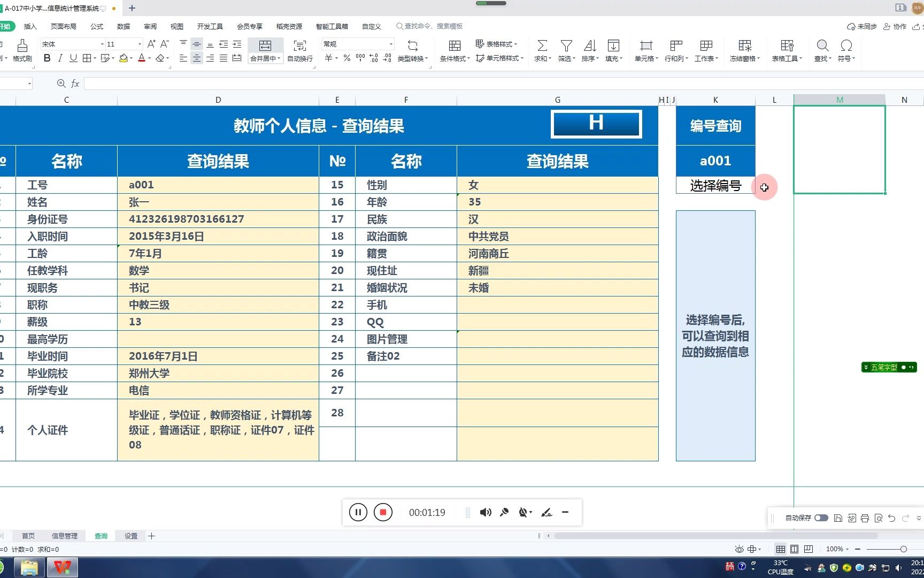The height and width of the screenshot is (578, 924).
Task: Toggle underline formatting
Action: pos(73,58)
